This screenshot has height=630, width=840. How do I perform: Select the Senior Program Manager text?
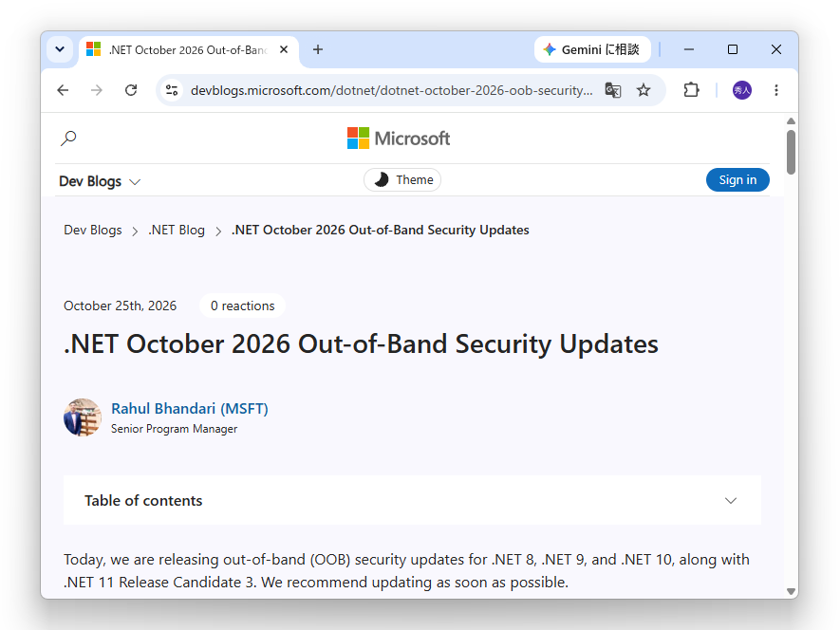pos(174,429)
